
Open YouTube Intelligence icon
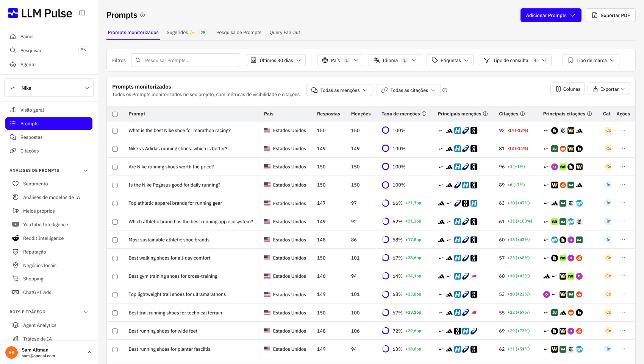click(x=16, y=224)
